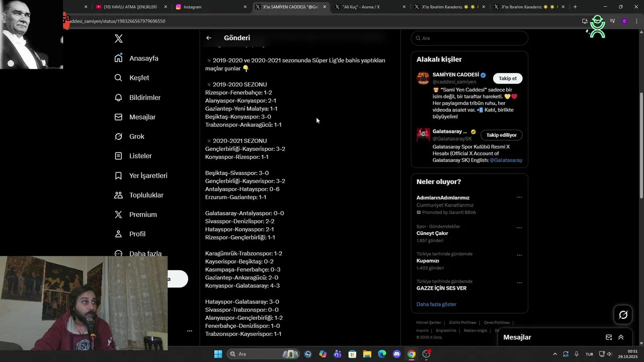Open Yer İşaretleri bookmarks
The height and width of the screenshot is (362, 644).
coord(141,175)
